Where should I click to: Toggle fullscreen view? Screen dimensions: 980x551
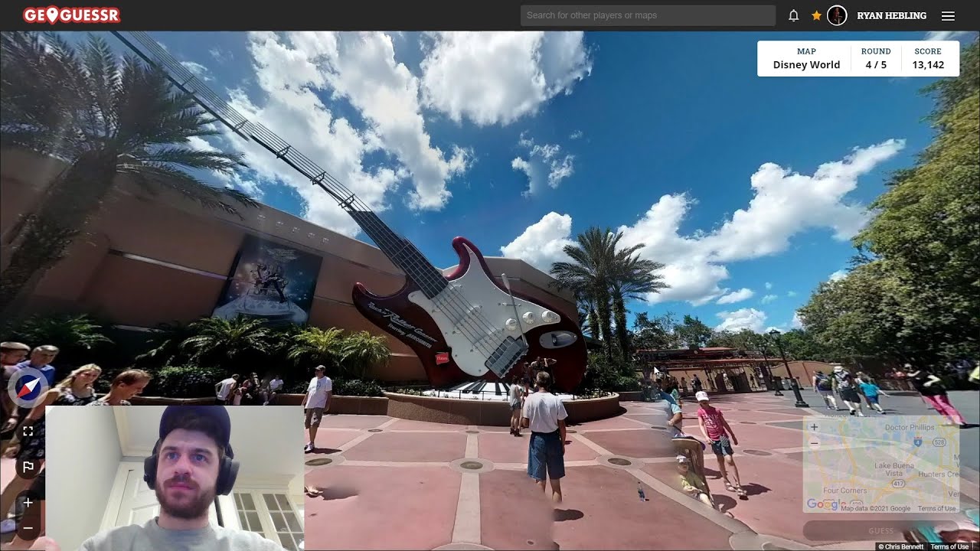pyautogui.click(x=28, y=431)
